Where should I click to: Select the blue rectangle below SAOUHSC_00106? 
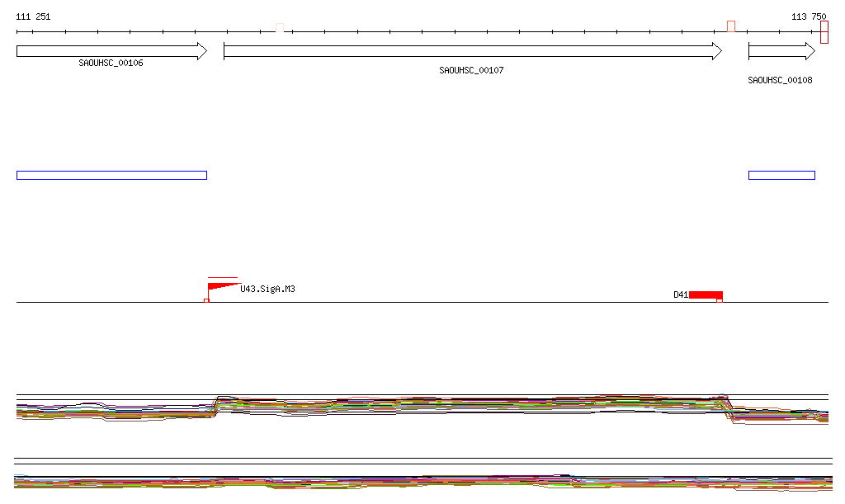coord(111,175)
